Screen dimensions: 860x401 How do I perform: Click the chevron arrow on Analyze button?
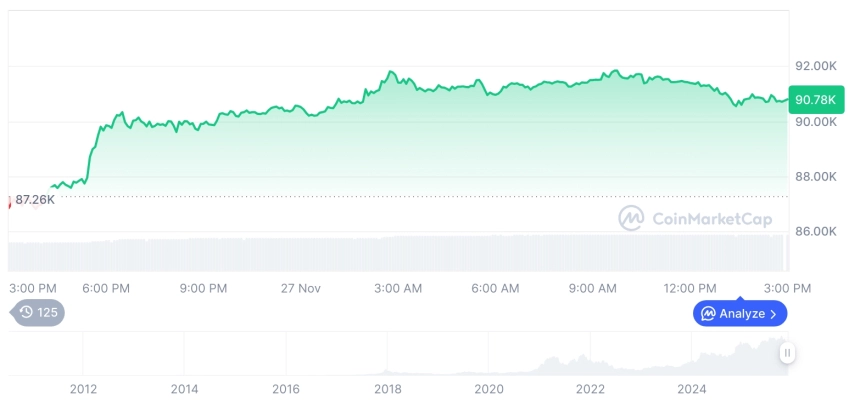[774, 314]
